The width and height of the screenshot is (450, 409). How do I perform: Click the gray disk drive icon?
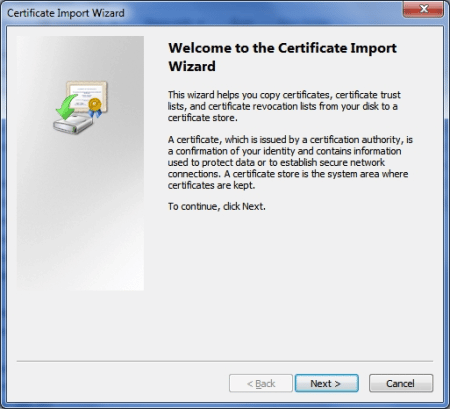[x=73, y=124]
